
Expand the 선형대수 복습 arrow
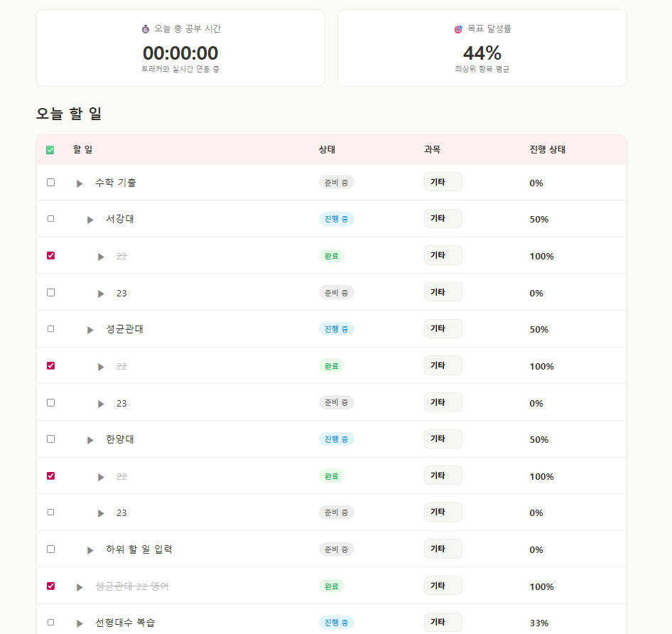pos(80,623)
